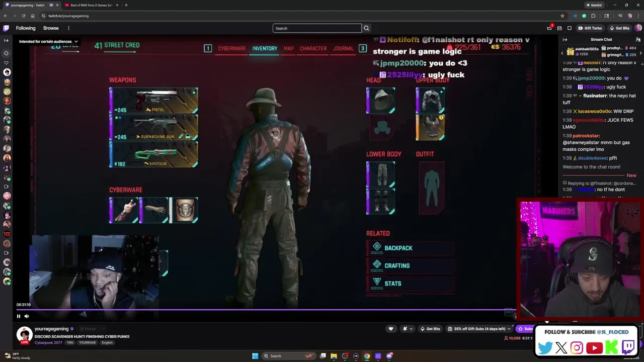This screenshot has height=362, width=644.
Task: Reload the page in the browser
Action: [x=24, y=16]
